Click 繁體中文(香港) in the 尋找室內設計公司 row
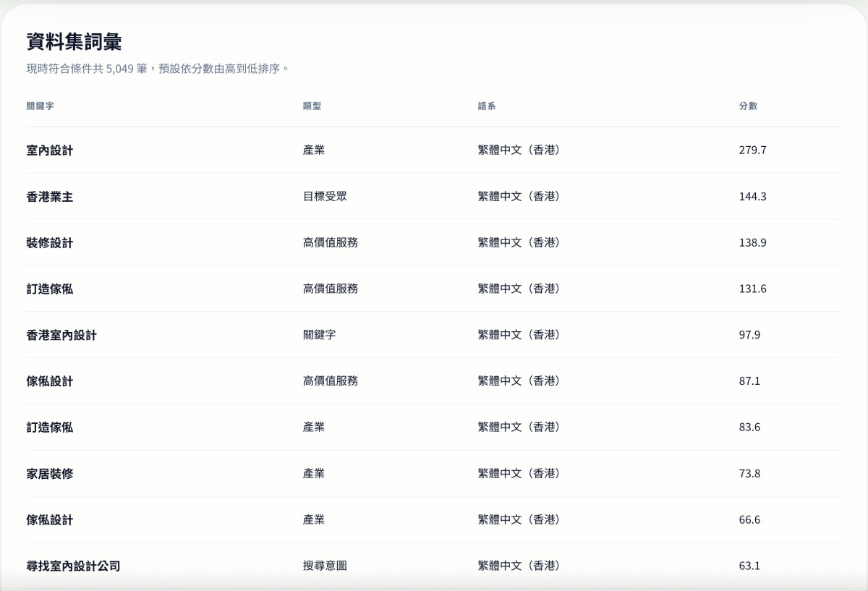Viewport: 868px width, 591px height. pos(519,565)
